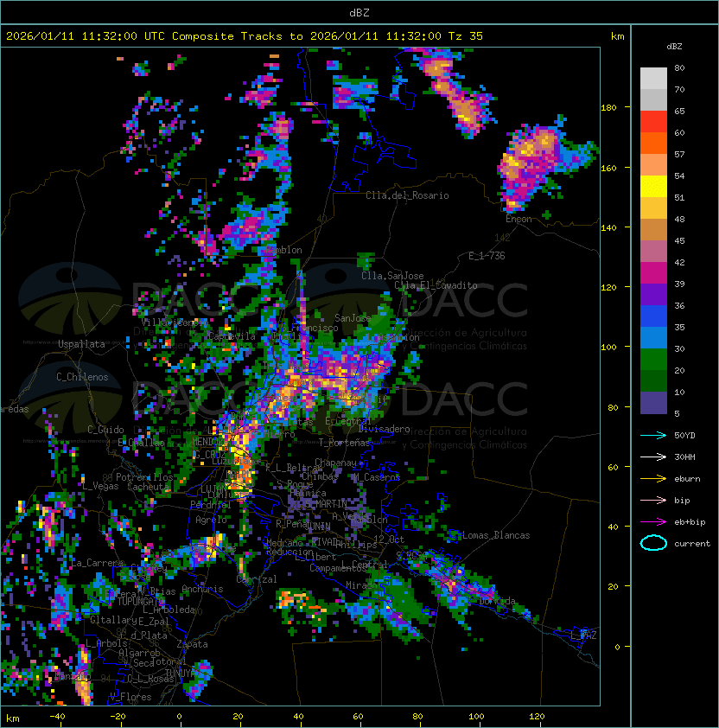719x728 pixels.
Task: Click the '65' value label in the color scale
Action: point(679,111)
